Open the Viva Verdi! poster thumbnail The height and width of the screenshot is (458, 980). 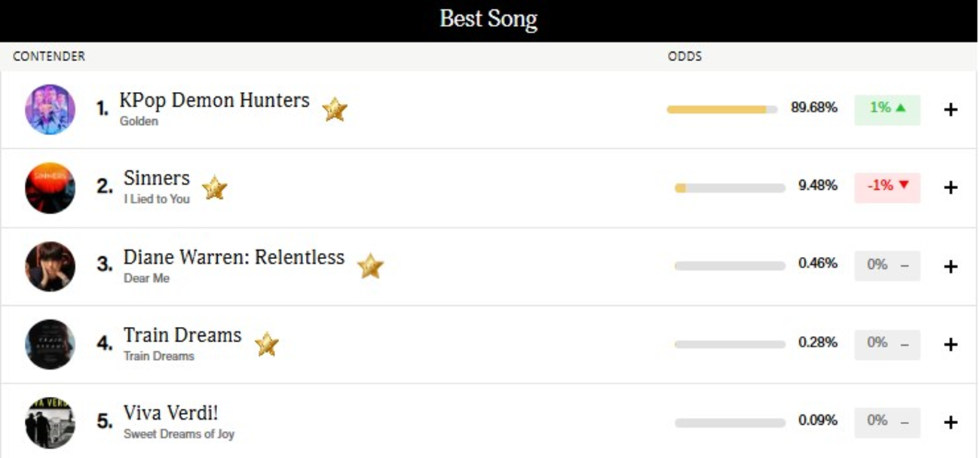(x=50, y=423)
